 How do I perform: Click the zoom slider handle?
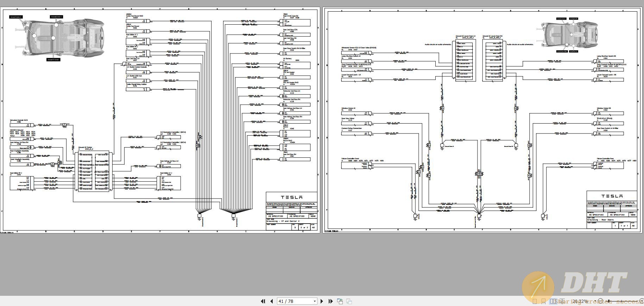(x=608, y=301)
